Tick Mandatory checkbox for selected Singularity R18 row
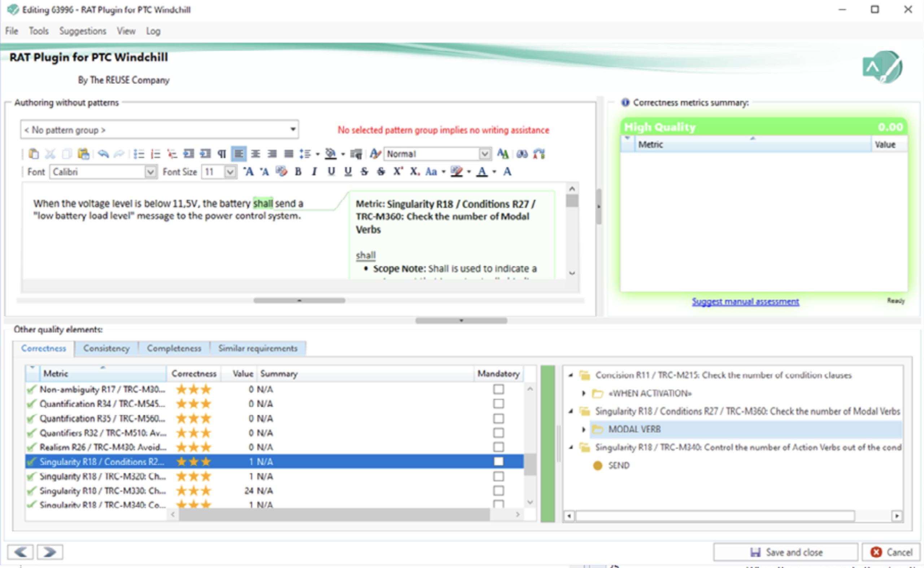Screen dimensions: 924x568 498,461
